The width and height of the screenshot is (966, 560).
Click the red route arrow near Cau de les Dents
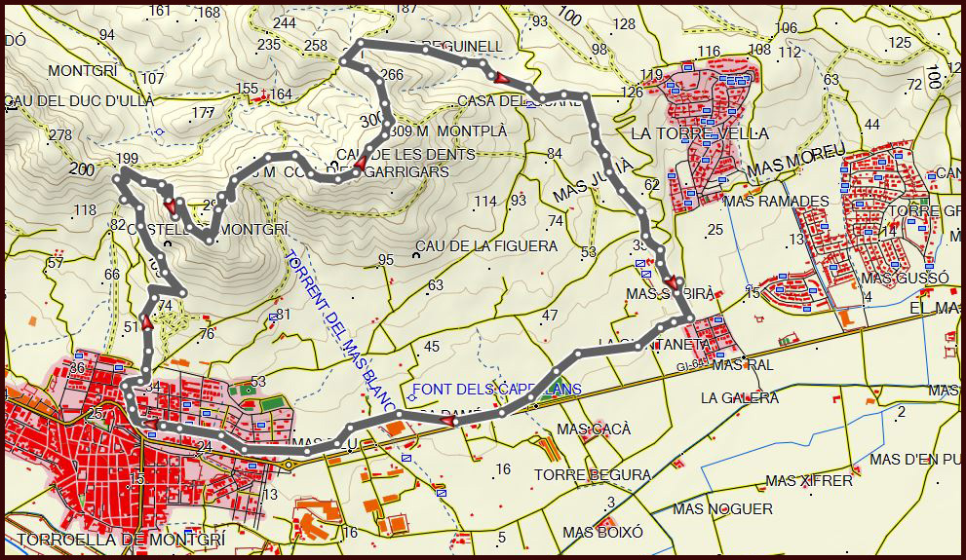coord(359,165)
